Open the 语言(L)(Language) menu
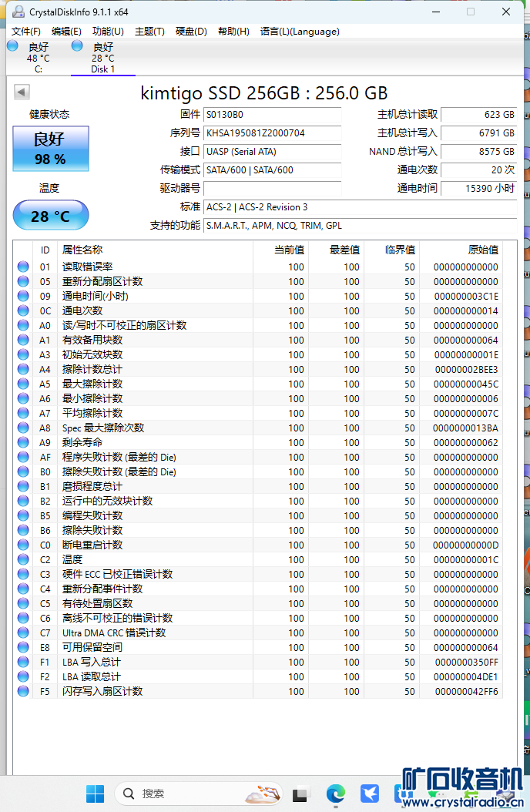 click(300, 32)
